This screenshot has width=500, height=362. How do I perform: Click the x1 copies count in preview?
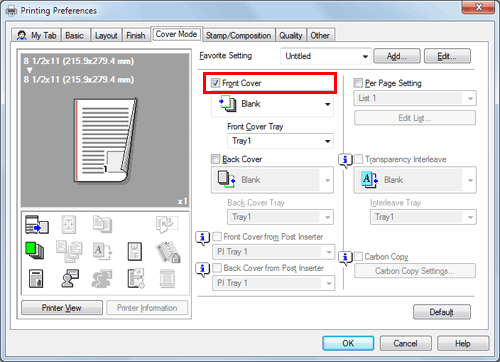coord(182,201)
